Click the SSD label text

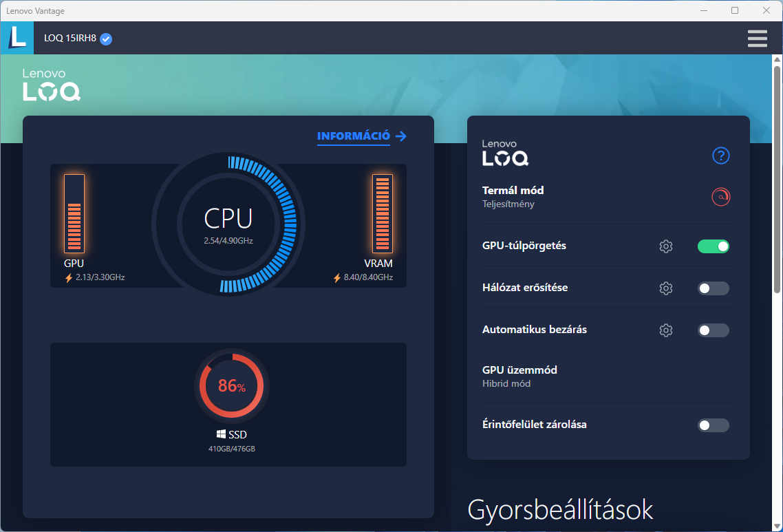pyautogui.click(x=237, y=434)
